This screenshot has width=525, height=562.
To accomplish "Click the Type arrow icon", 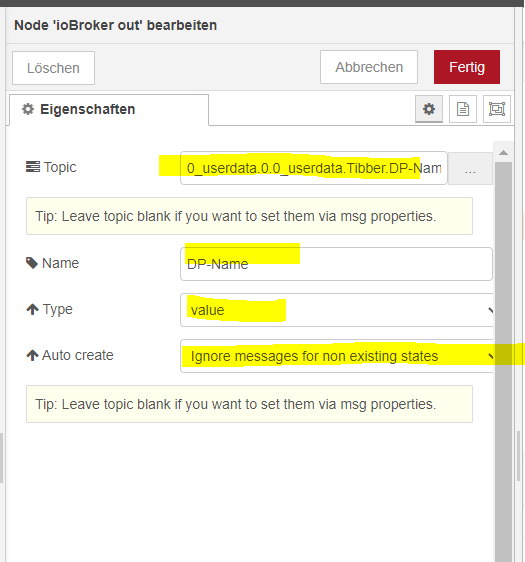I will (x=33, y=309).
